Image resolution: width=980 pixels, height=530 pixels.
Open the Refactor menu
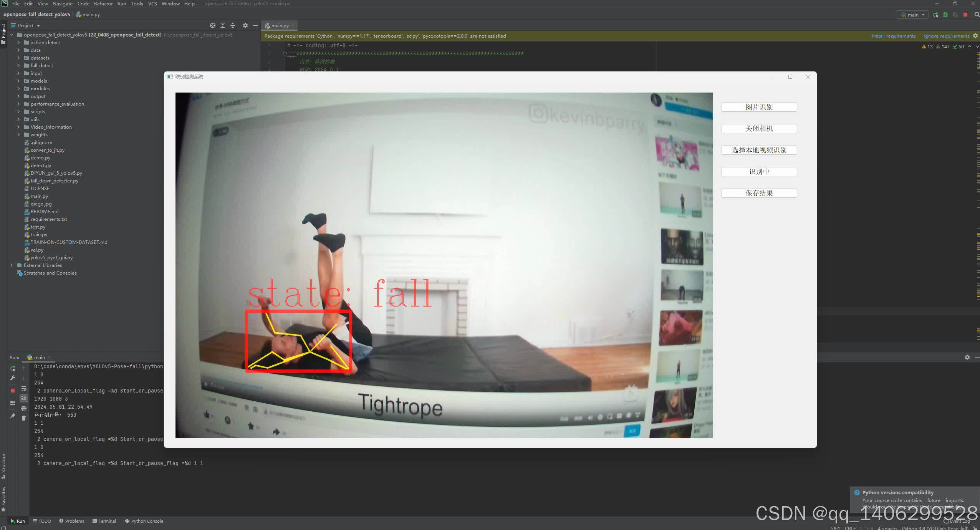point(103,4)
